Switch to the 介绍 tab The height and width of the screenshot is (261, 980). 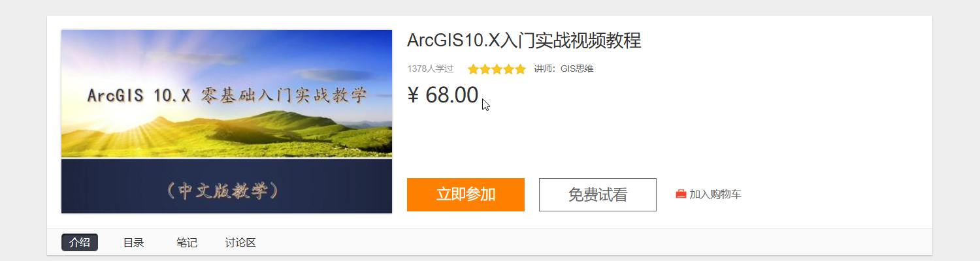tap(80, 242)
